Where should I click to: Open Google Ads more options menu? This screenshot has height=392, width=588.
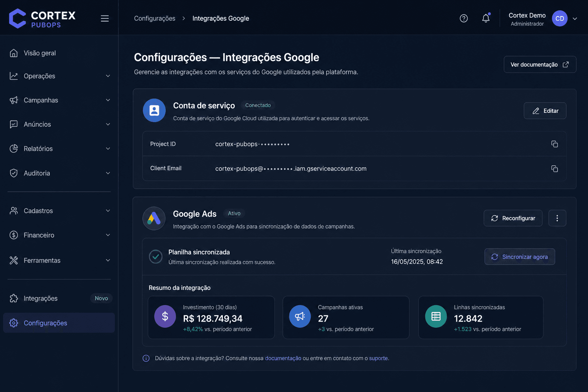[x=557, y=218]
